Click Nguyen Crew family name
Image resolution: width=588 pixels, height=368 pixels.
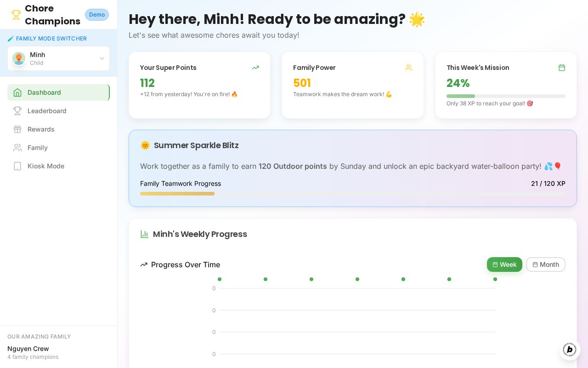pos(28,349)
